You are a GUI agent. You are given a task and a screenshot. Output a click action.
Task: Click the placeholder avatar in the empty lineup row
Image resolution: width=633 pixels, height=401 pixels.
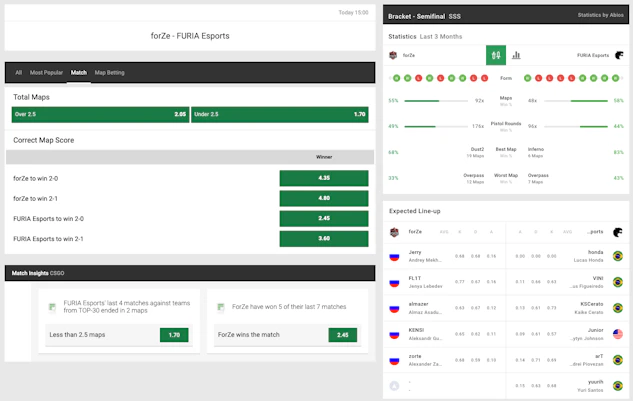point(394,386)
